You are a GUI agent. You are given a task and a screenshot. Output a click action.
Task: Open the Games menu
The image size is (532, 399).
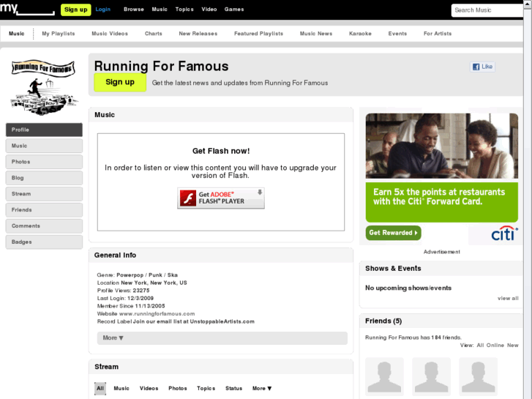[234, 10]
